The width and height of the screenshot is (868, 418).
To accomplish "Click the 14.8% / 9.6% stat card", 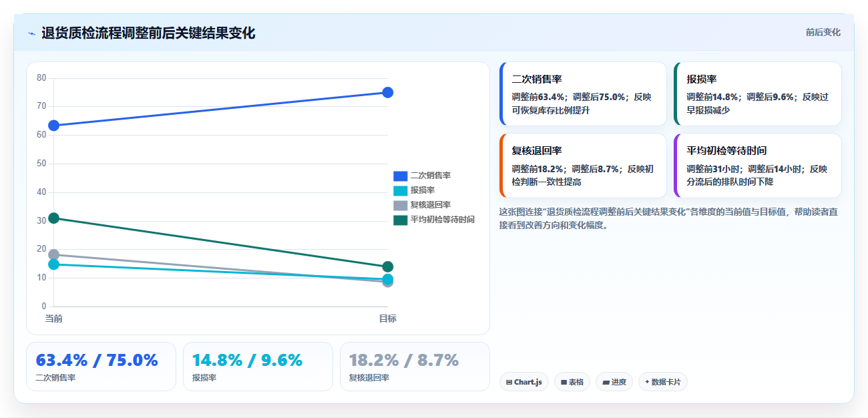I will pyautogui.click(x=258, y=367).
